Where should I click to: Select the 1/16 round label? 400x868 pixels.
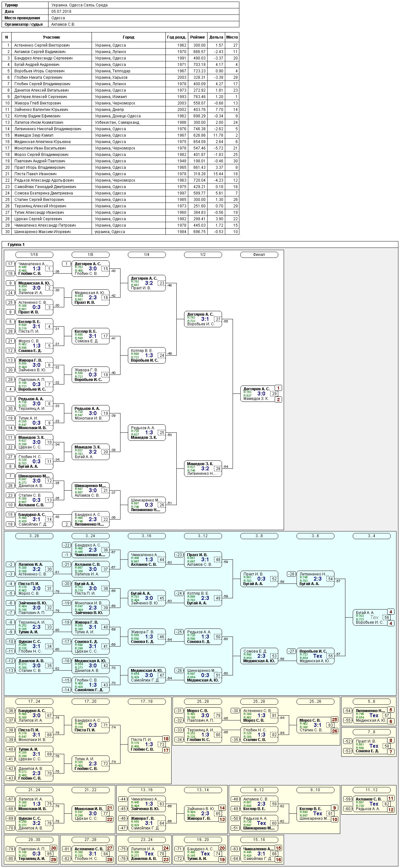click(34, 255)
